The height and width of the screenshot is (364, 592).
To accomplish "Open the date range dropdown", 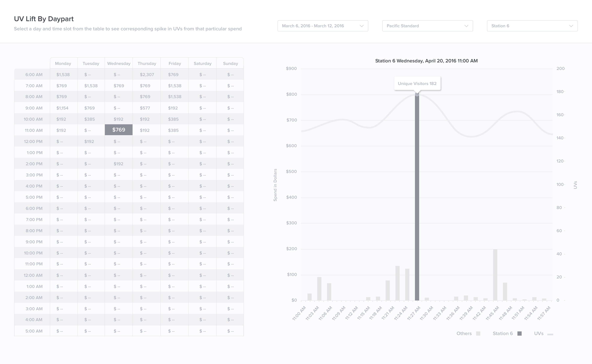I will tap(322, 26).
